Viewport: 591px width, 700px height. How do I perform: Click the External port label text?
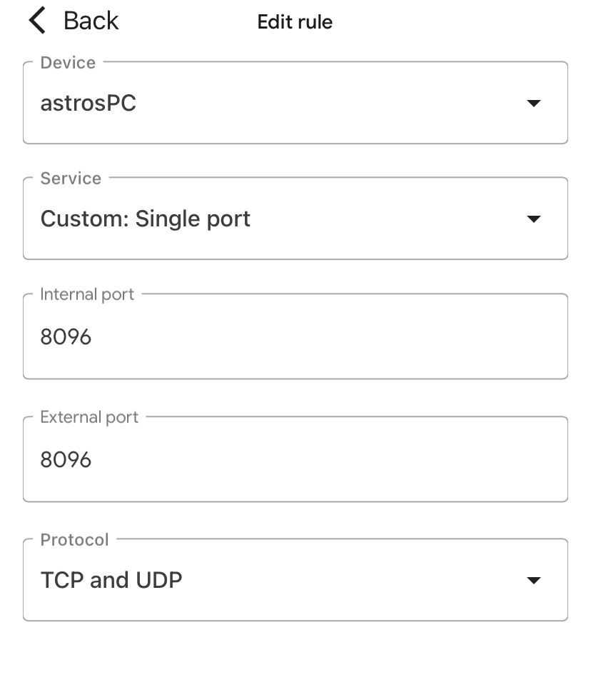click(x=89, y=417)
